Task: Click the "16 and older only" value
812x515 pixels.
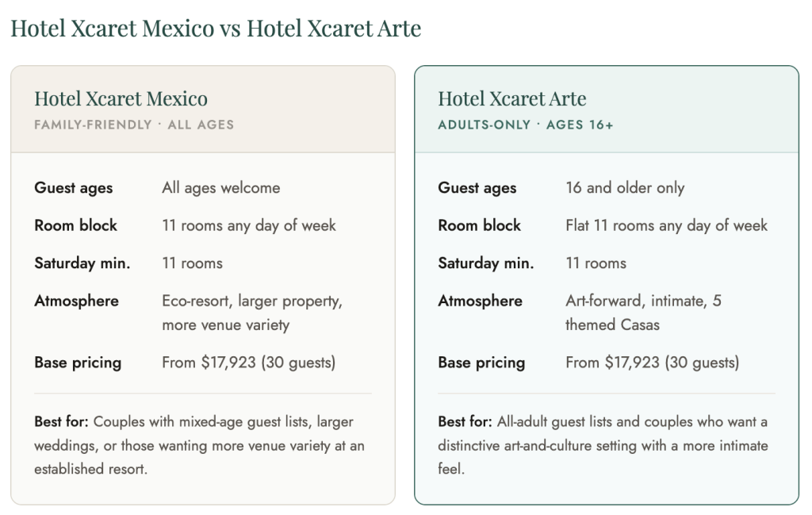Action: [x=625, y=188]
